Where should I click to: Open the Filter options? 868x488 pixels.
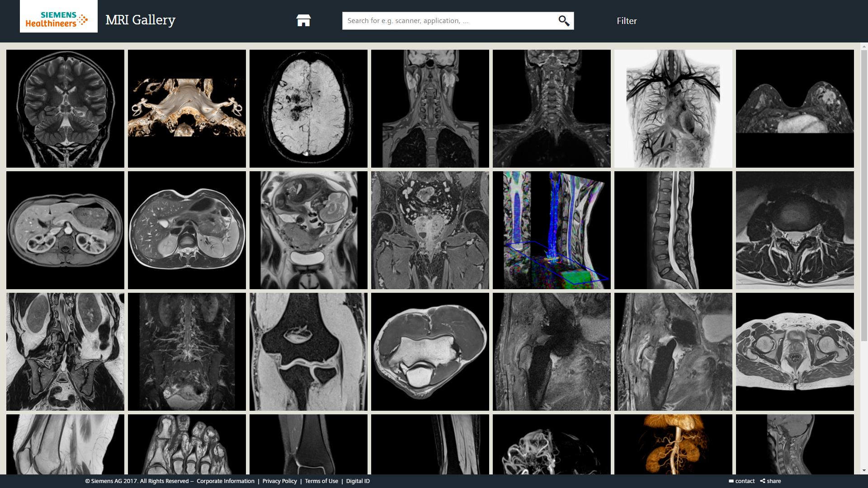627,20
